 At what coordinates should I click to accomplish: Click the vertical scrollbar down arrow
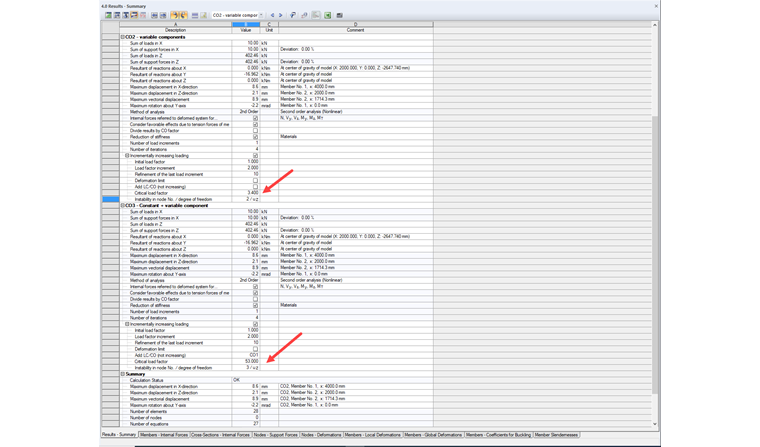[655, 424]
